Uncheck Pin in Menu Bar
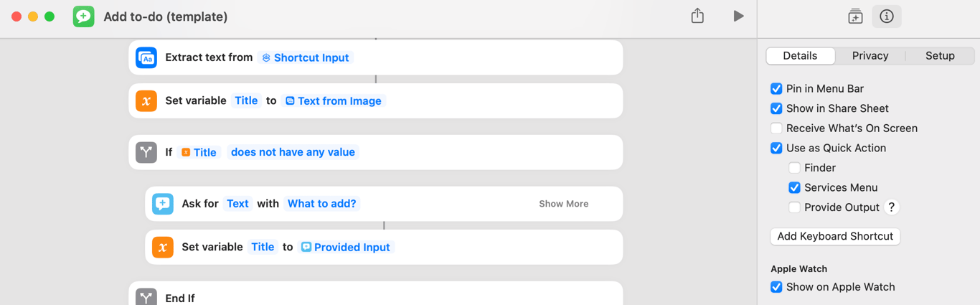Screen dimensions: 980x305 click(776, 89)
